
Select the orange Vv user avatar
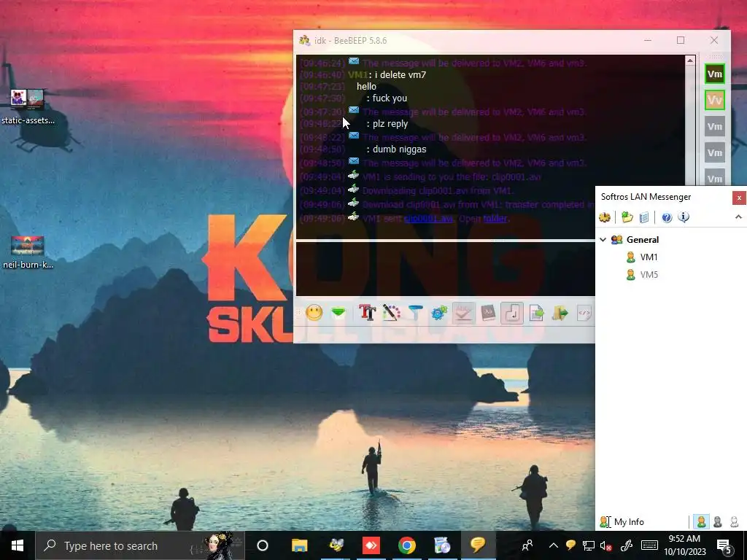[x=715, y=100]
